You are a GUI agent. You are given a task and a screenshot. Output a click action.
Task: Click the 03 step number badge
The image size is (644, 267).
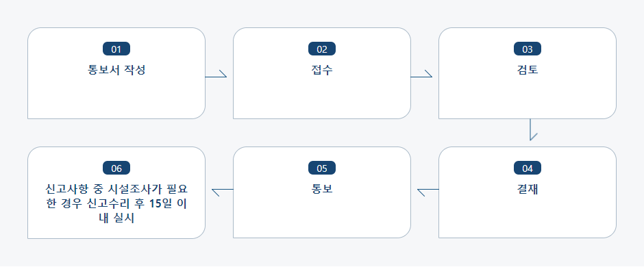click(x=528, y=49)
